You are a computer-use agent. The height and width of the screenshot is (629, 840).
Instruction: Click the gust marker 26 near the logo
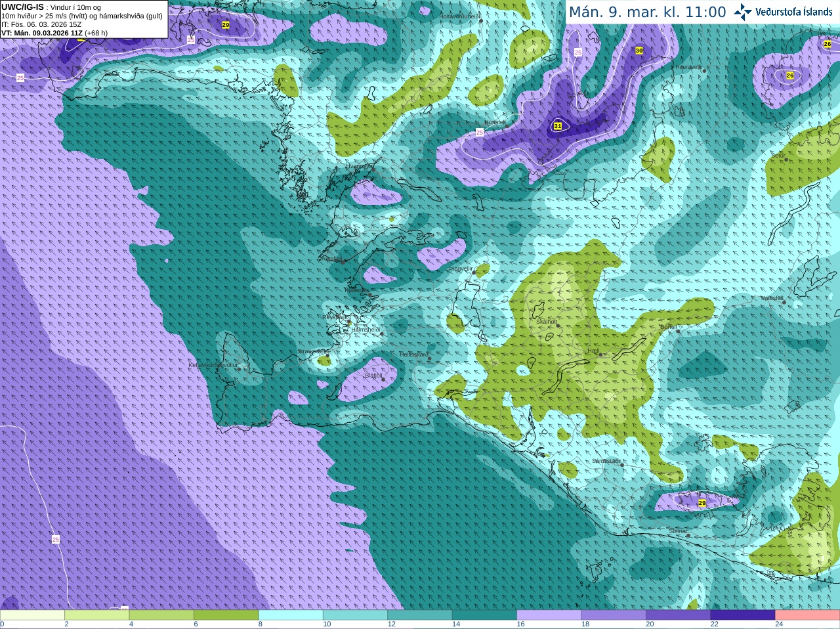(x=828, y=44)
